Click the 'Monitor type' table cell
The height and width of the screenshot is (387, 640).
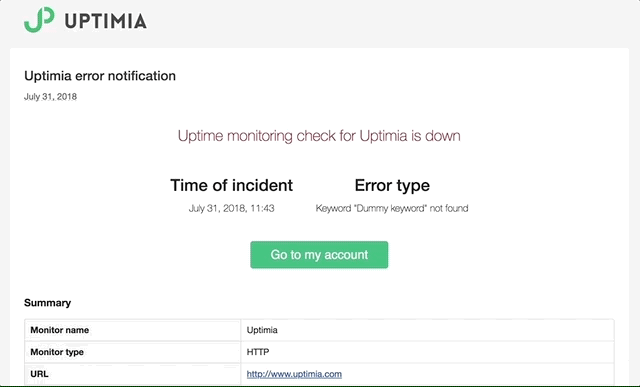133,352
